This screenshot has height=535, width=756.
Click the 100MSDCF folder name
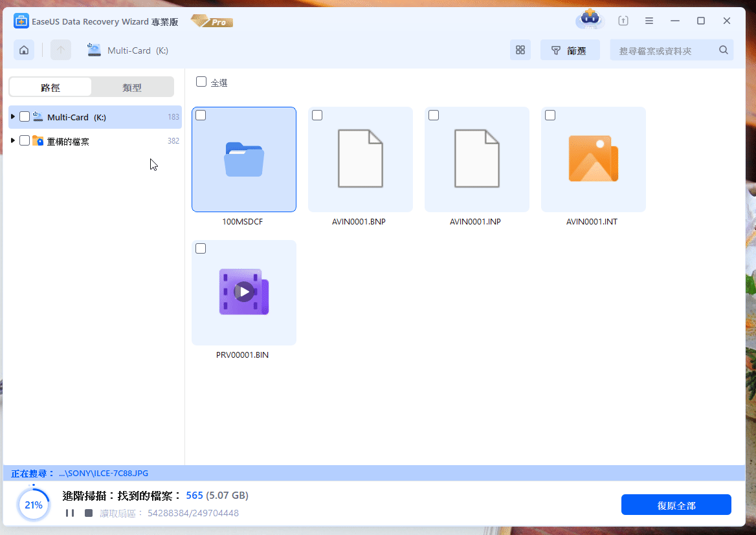[x=243, y=222]
